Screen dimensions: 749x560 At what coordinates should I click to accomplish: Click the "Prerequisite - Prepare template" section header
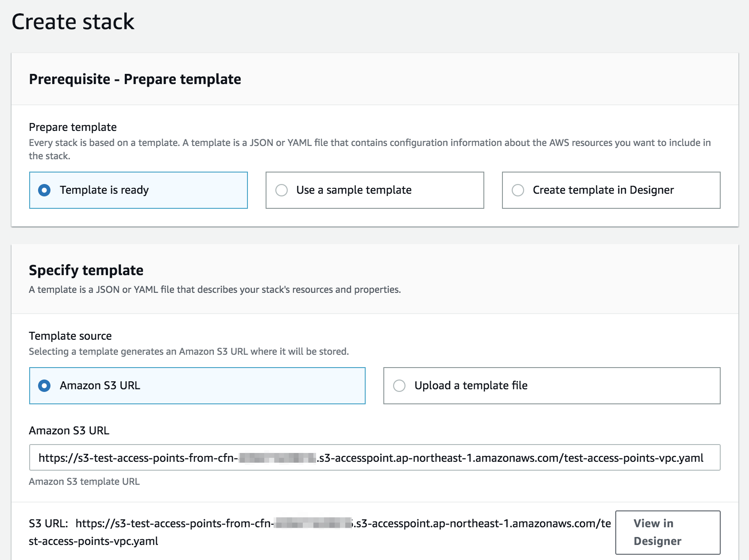[x=135, y=79]
